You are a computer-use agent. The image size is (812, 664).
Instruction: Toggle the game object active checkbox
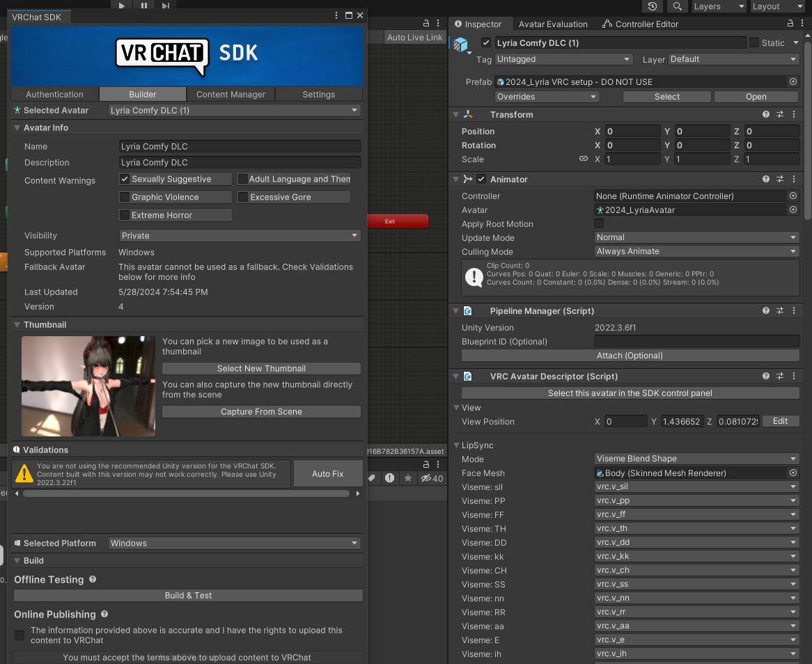[x=486, y=43]
